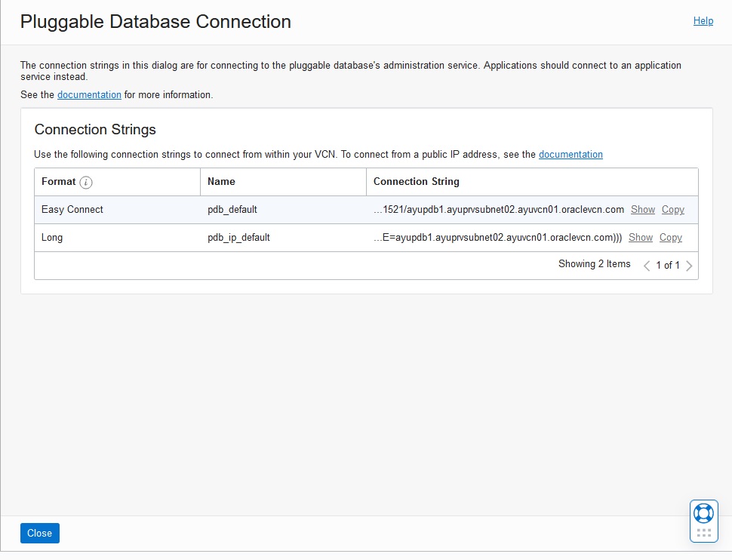The width and height of the screenshot is (732, 560).
Task: Click the Long format cell
Action: 52,237
